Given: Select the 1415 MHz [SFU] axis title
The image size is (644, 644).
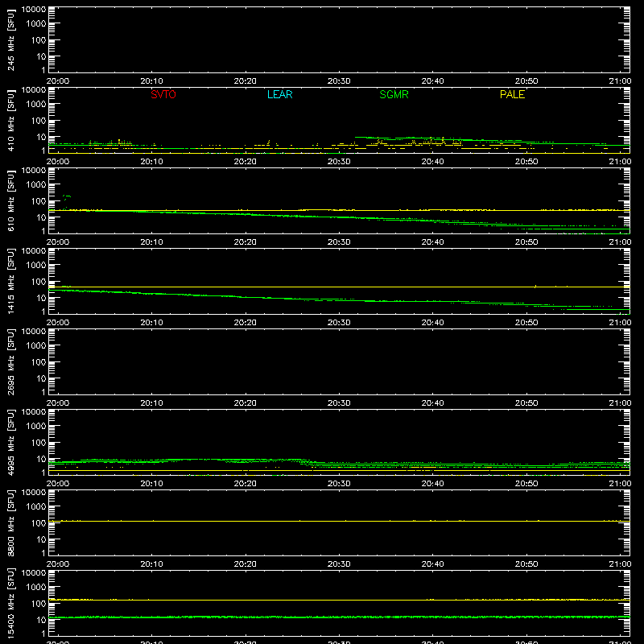Looking at the screenshot, I should [11, 281].
